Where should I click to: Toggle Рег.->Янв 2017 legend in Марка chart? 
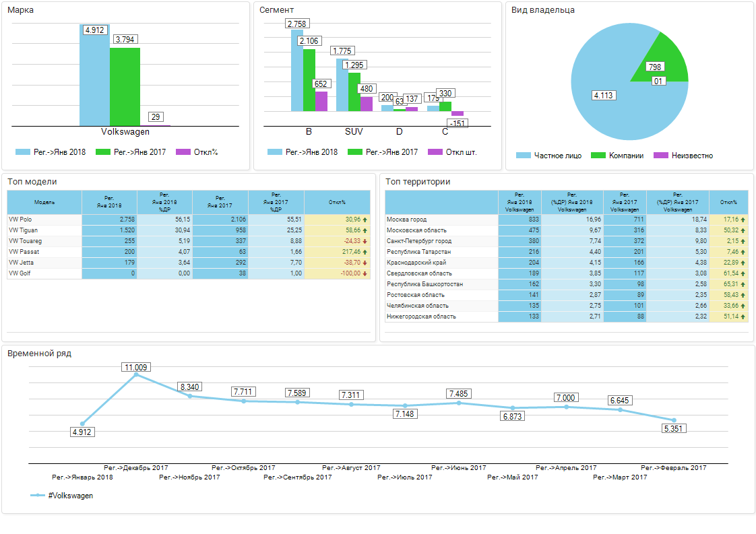tap(139, 152)
